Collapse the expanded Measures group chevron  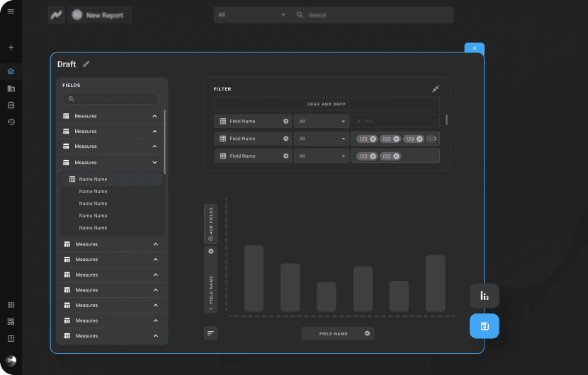click(x=154, y=163)
